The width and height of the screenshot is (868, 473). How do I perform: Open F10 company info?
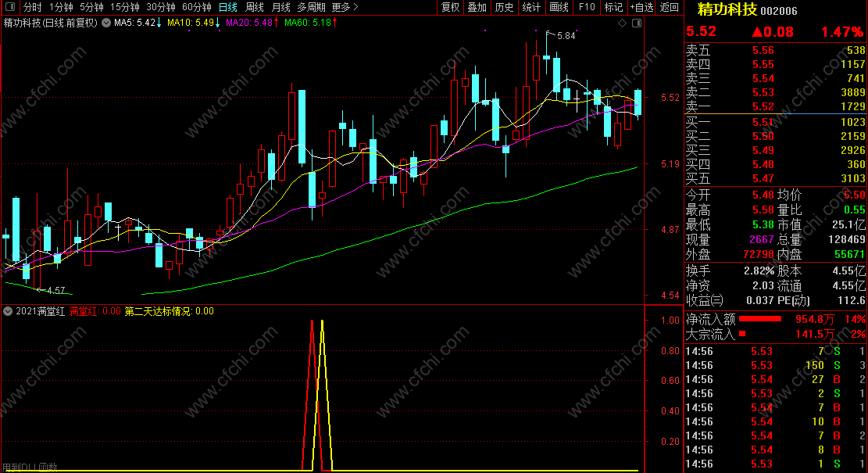[586, 7]
